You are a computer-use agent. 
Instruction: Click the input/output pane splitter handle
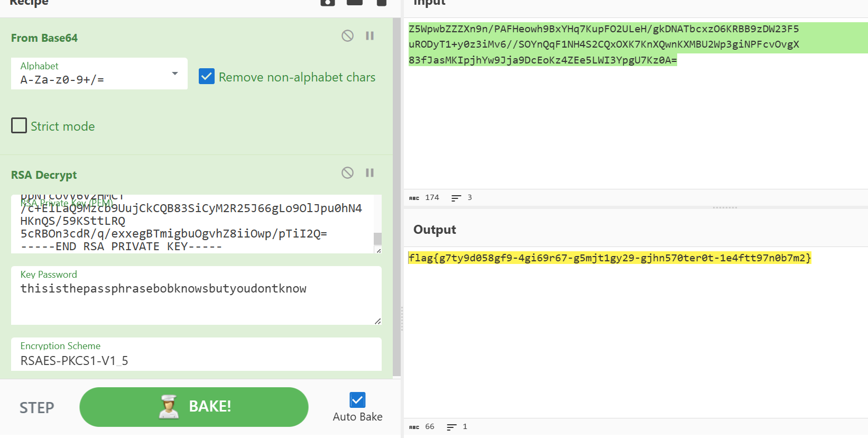click(724, 207)
